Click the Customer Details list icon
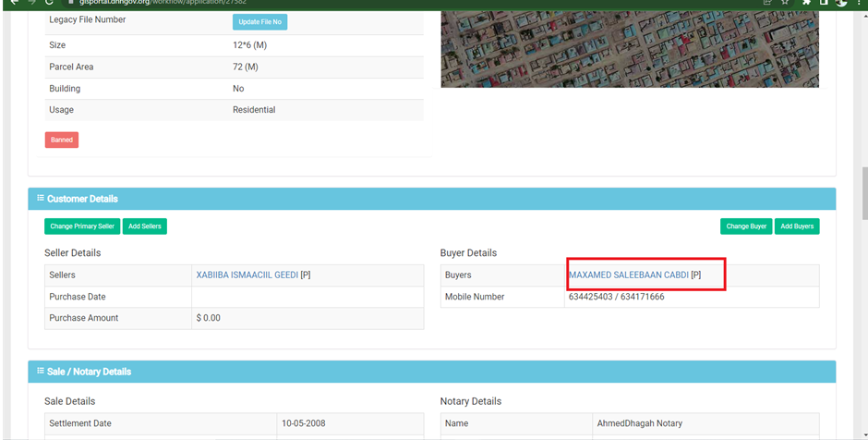Viewport: 868px width, 440px height. coord(41,198)
